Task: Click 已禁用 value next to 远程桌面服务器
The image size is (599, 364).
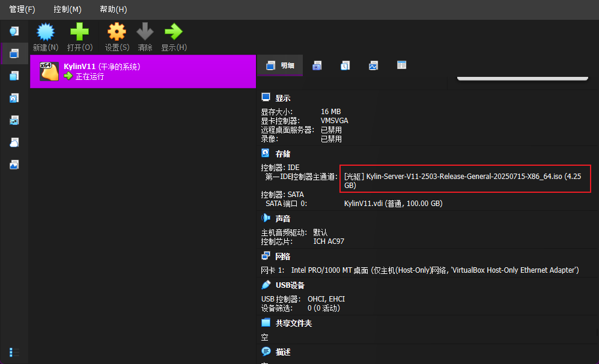Action: point(331,130)
